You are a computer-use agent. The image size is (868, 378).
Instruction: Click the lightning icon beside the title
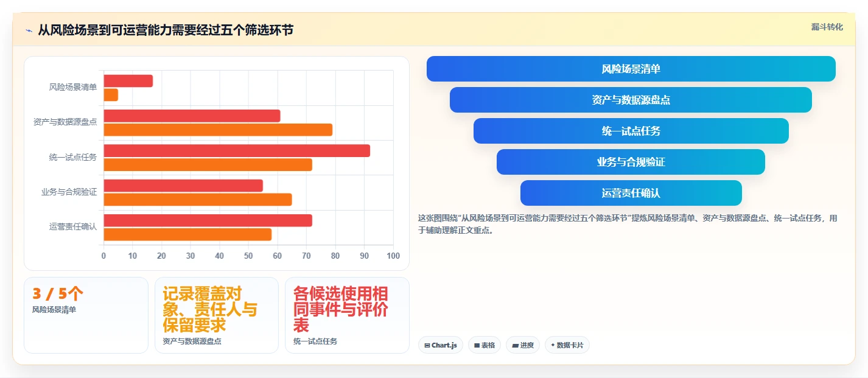29,30
